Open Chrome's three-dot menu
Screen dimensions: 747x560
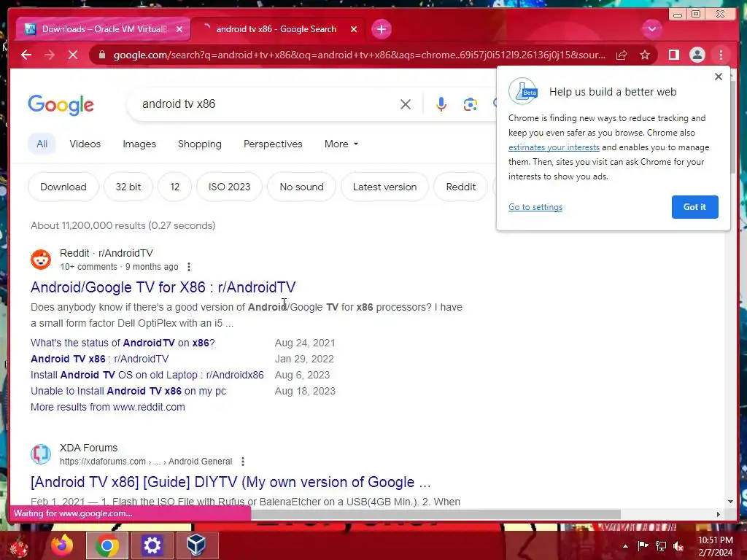721,55
